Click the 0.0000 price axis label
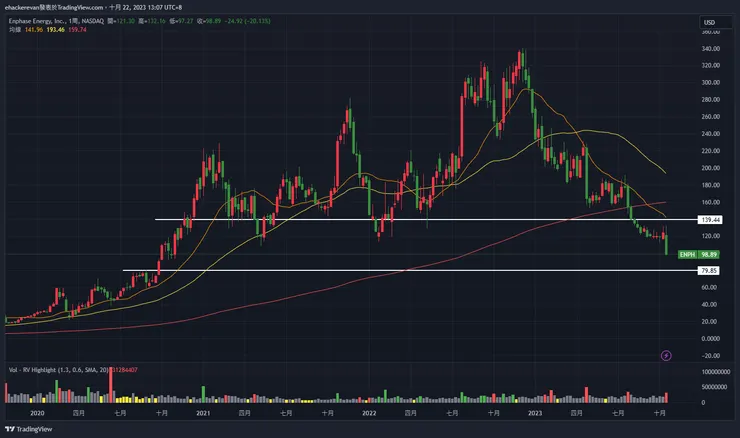 pyautogui.click(x=711, y=338)
